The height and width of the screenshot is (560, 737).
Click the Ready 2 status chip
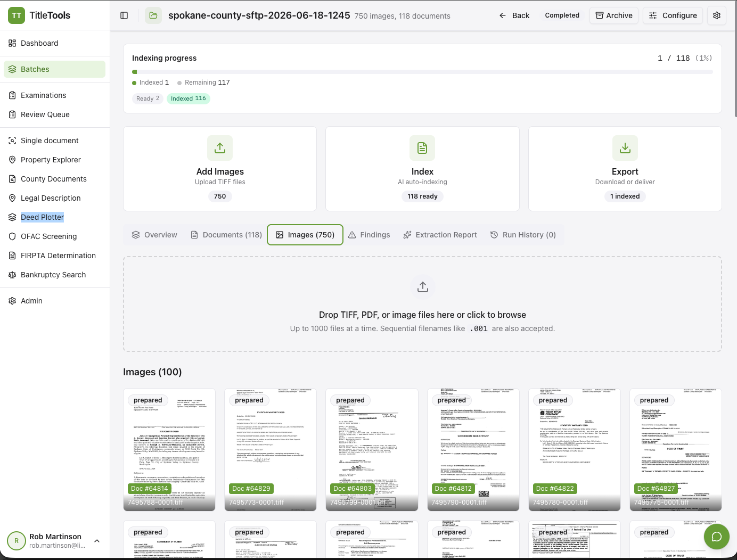coord(148,98)
